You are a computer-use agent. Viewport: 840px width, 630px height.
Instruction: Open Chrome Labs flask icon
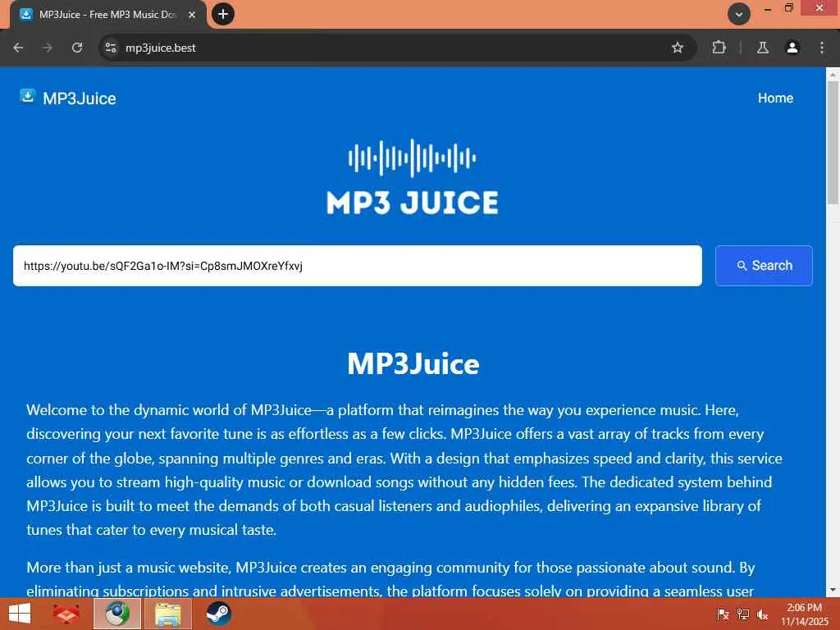(763, 48)
